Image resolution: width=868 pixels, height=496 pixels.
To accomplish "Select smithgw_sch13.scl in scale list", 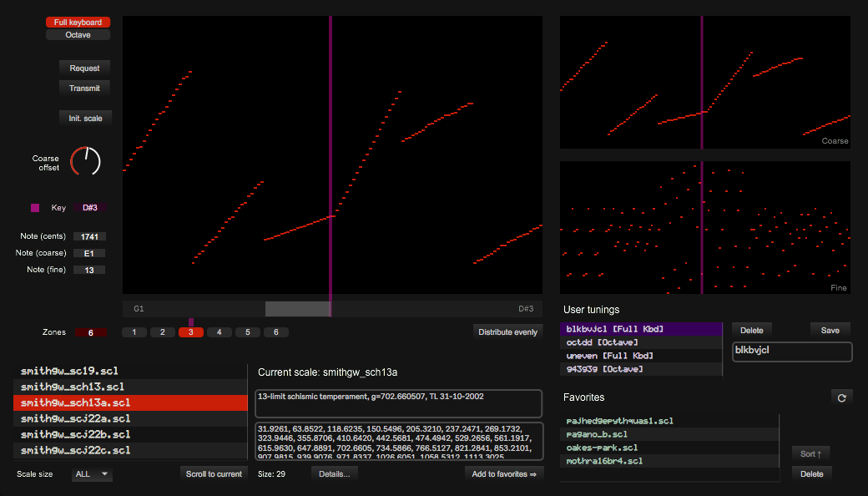I will [130, 387].
